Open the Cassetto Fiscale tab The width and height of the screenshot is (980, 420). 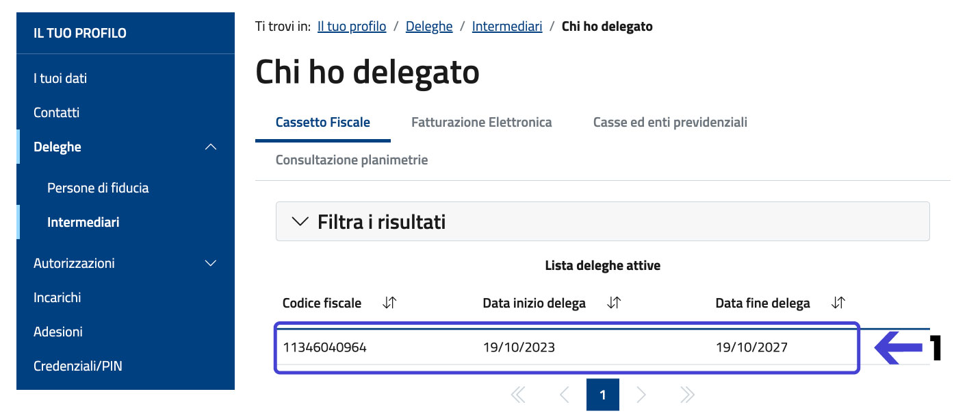pyautogui.click(x=322, y=123)
